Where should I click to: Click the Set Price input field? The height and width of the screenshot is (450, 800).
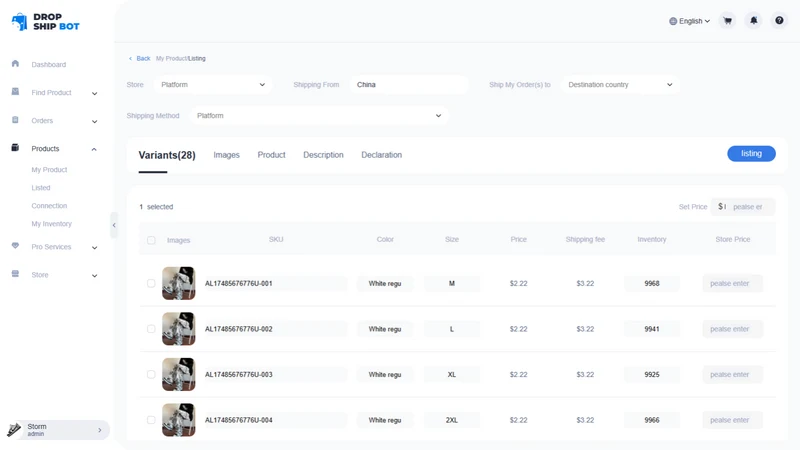pyautogui.click(x=743, y=207)
